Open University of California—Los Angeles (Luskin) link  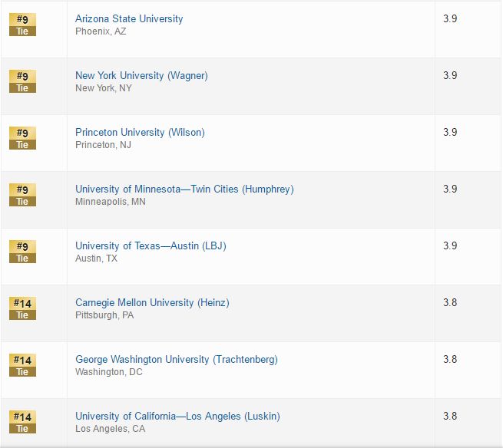(177, 416)
